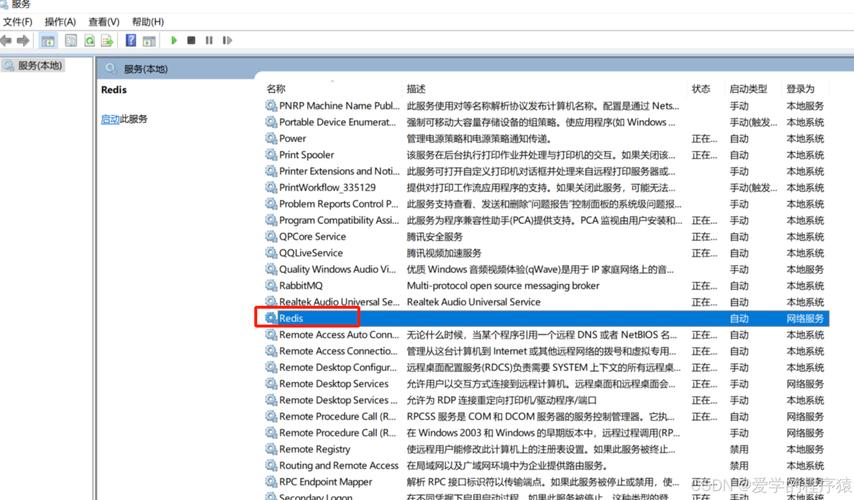This screenshot has height=500, width=854.
Task: Select Quality Windows Audio Vi... service name
Action: point(338,269)
